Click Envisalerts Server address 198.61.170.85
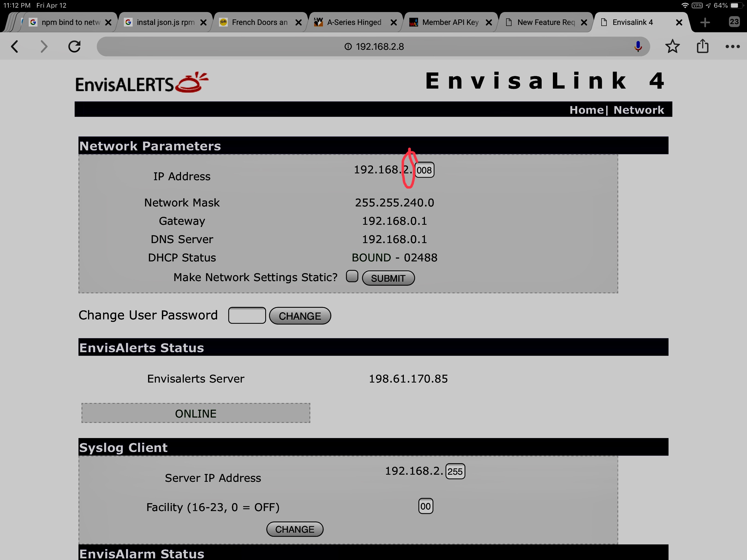 pos(408,379)
